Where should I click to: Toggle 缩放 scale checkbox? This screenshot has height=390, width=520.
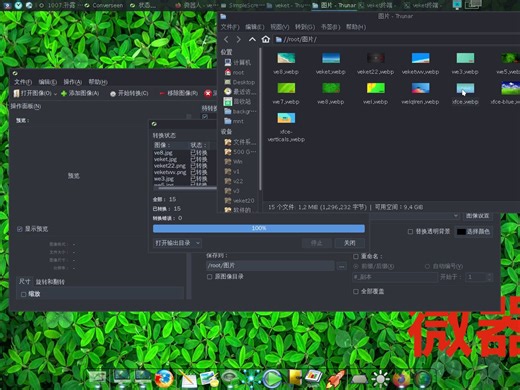pyautogui.click(x=24, y=294)
